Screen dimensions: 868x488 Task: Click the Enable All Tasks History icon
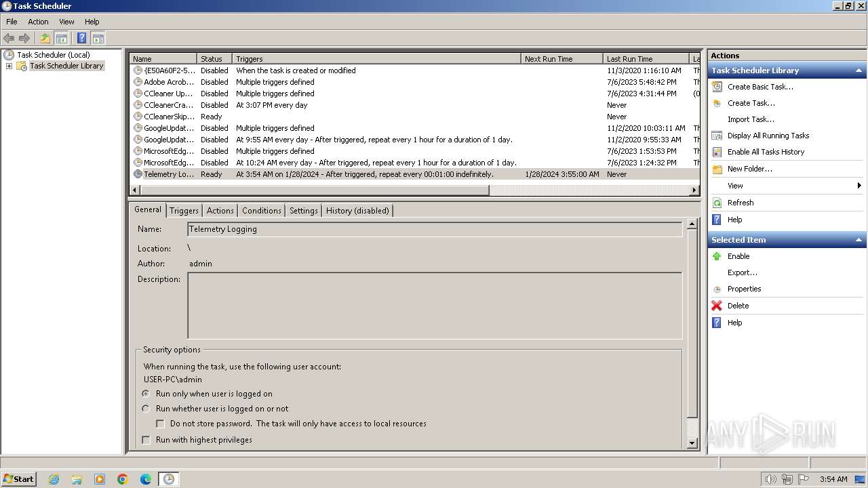[x=717, y=152]
